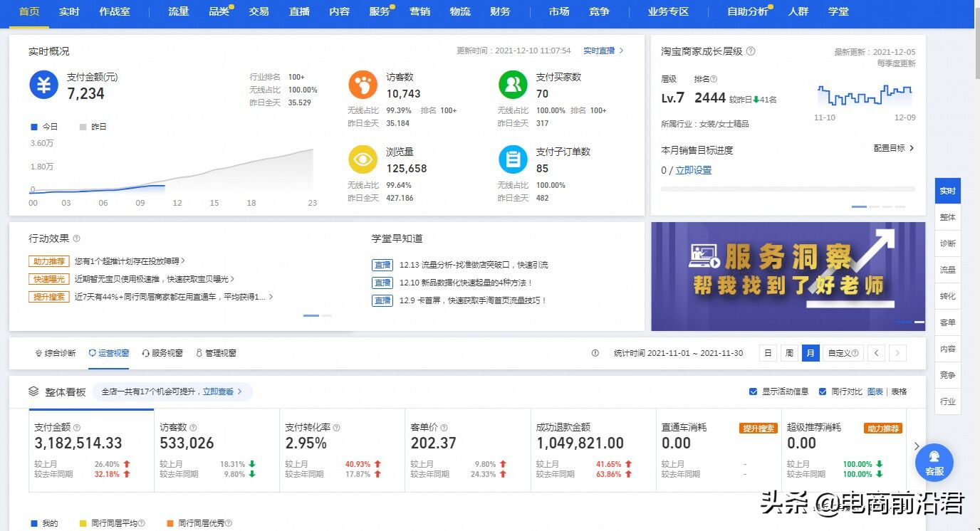Click the action effect carousel indicator
980x531 pixels.
tap(317, 315)
